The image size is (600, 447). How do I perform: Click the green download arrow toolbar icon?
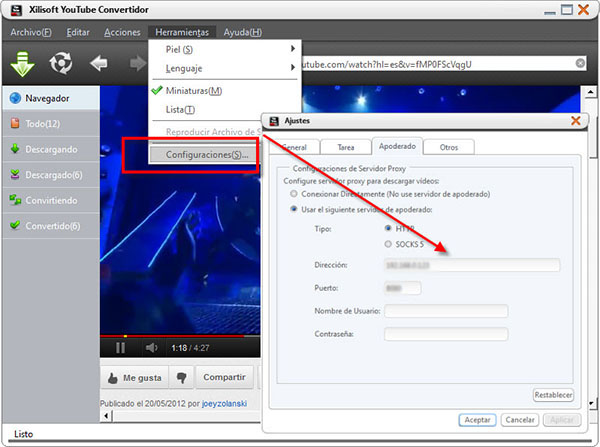pyautogui.click(x=23, y=64)
